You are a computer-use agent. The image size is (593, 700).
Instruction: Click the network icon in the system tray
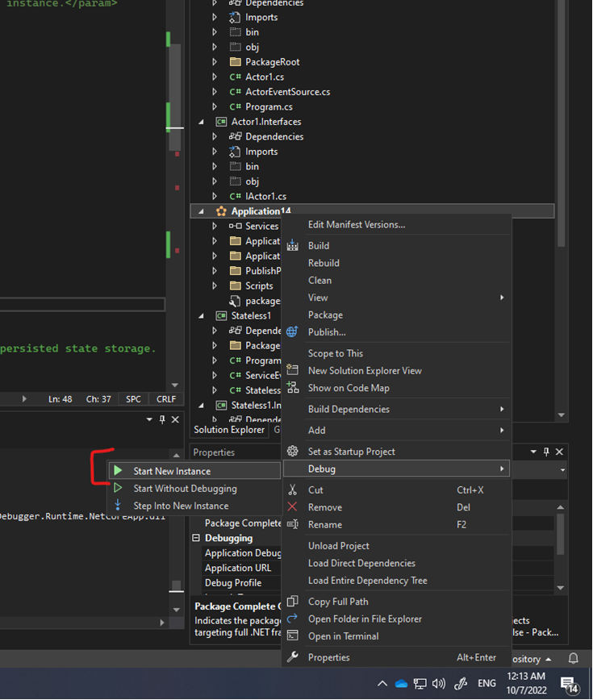pyautogui.click(x=420, y=683)
